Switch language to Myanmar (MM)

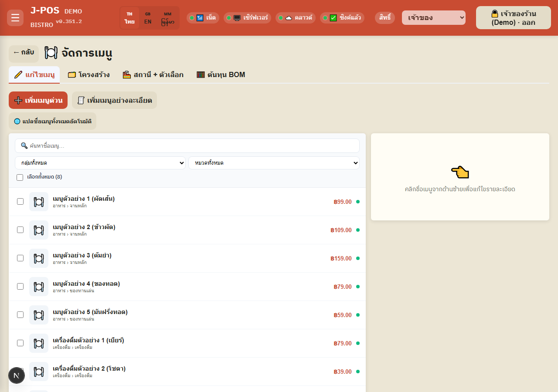click(x=168, y=18)
